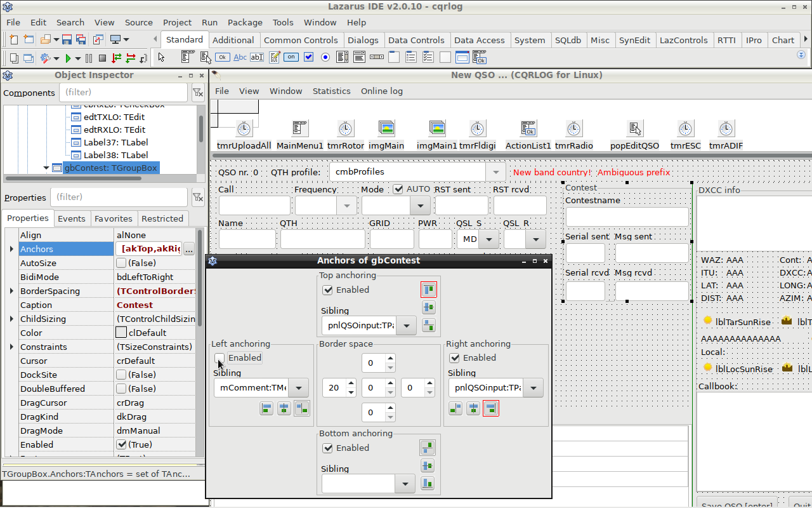
Task: Select TMainMenu component in the palette
Action: 188,57
